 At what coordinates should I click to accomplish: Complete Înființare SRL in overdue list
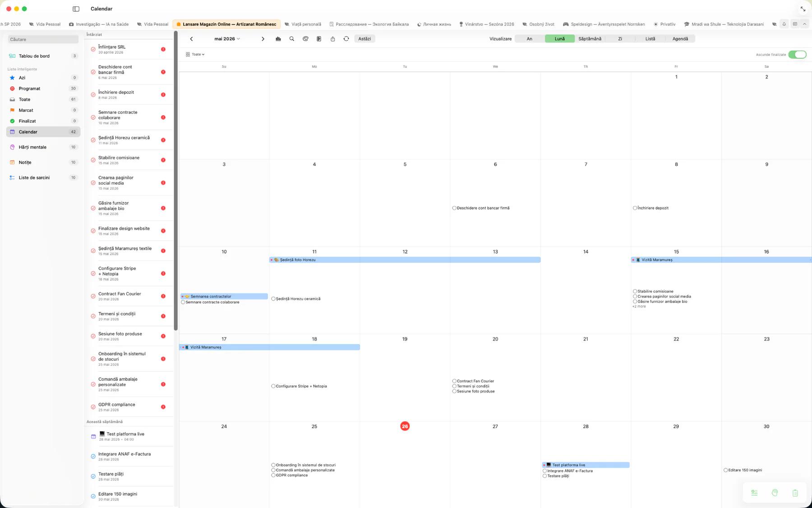tap(93, 49)
